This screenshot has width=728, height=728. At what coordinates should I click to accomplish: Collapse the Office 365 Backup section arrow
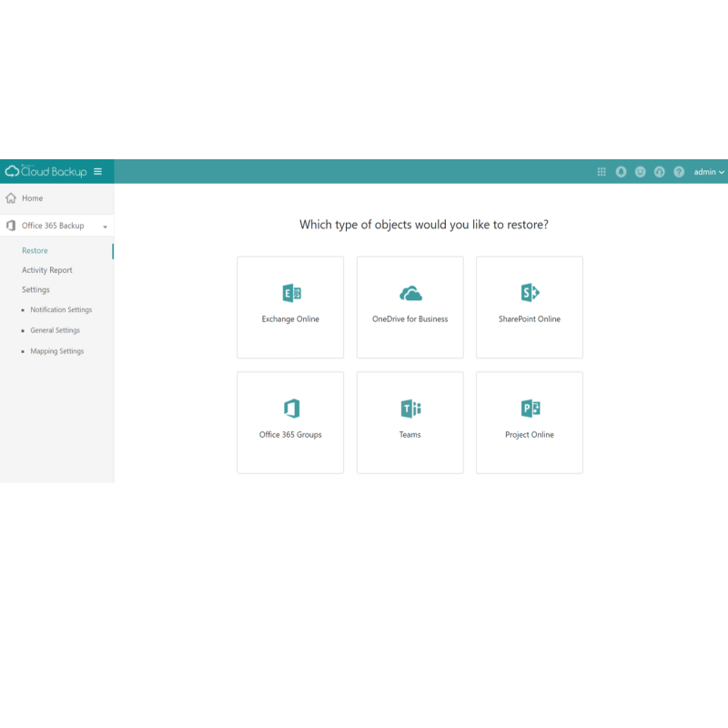click(105, 227)
